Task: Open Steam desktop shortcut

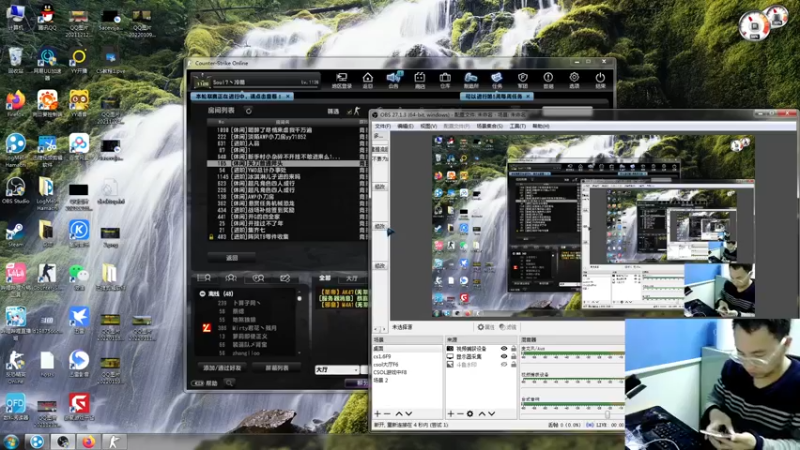Action: [x=14, y=235]
